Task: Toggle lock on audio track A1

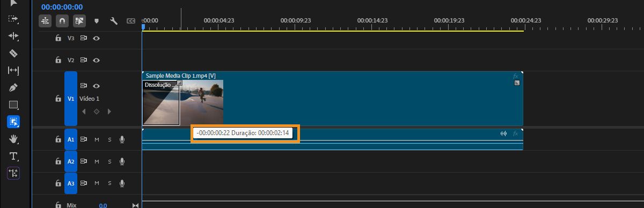Action: pos(58,139)
